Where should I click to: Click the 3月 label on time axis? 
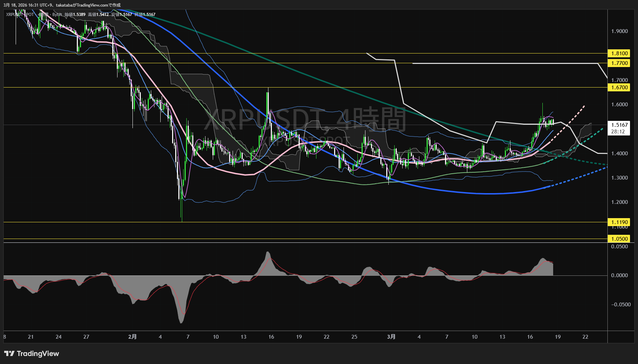pyautogui.click(x=391, y=337)
